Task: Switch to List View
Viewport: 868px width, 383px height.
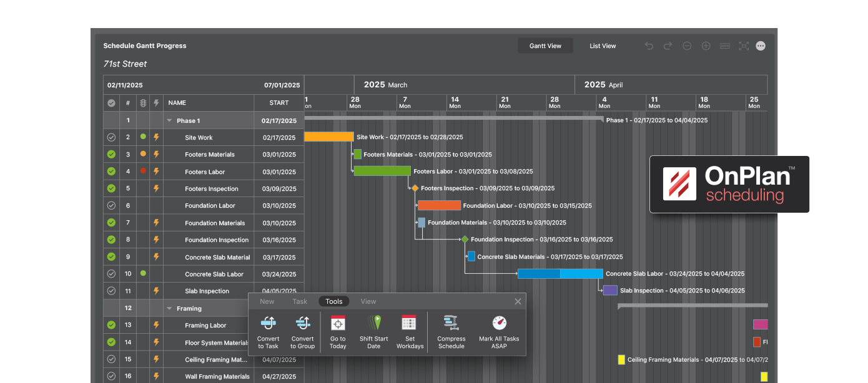Action: [x=603, y=46]
